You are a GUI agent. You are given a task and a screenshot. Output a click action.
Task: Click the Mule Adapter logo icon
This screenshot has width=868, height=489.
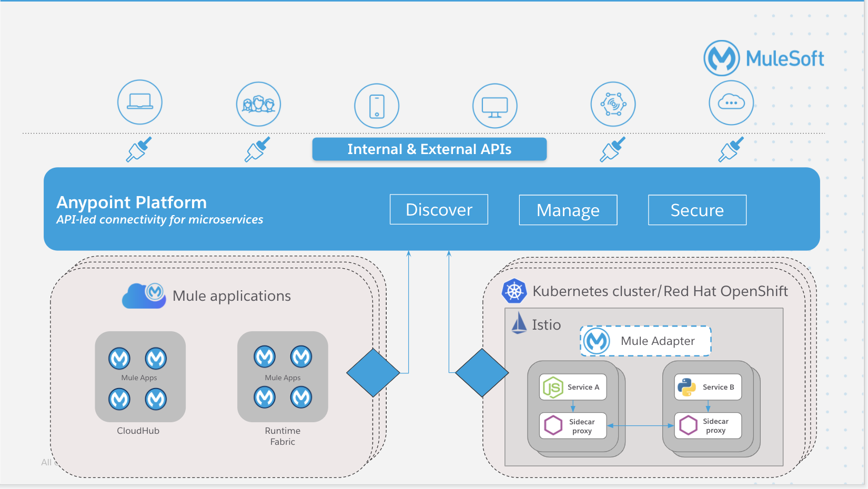[x=598, y=341]
